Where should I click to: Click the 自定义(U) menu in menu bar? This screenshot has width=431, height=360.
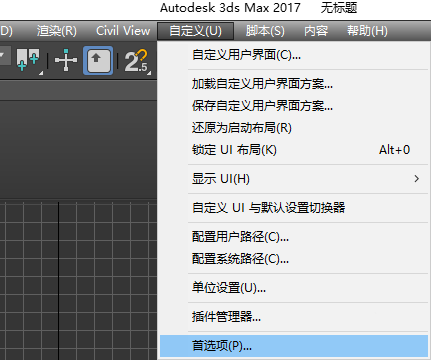195,31
